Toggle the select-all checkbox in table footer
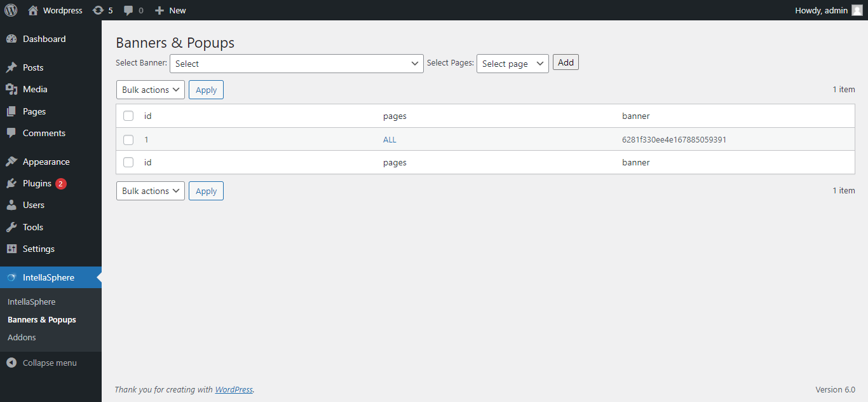This screenshot has width=868, height=402. click(128, 162)
